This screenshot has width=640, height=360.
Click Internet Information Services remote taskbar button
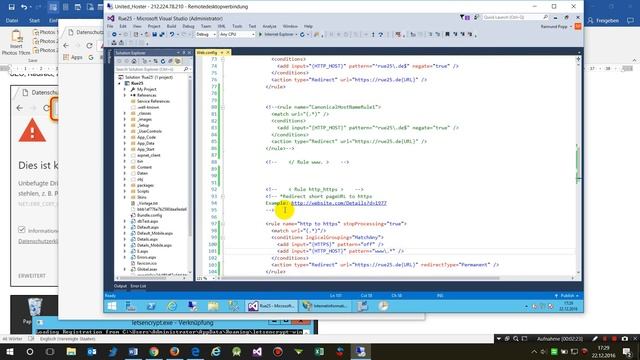coord(325,306)
